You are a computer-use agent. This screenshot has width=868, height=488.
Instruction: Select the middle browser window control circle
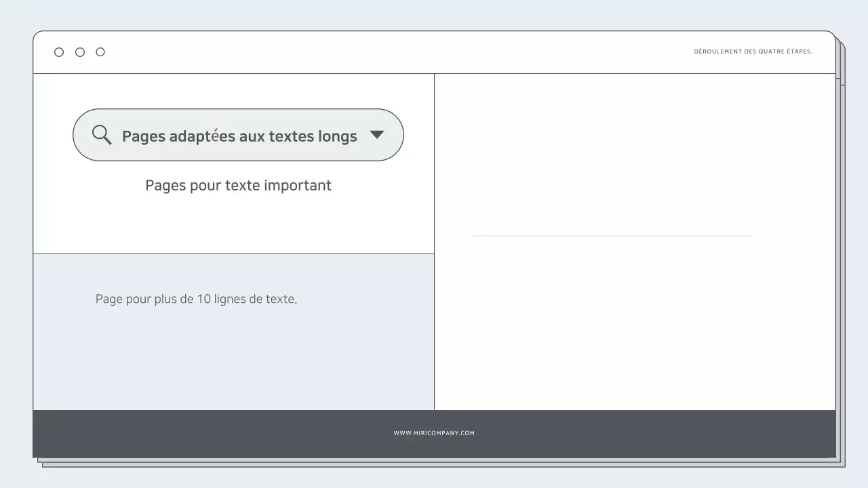79,52
